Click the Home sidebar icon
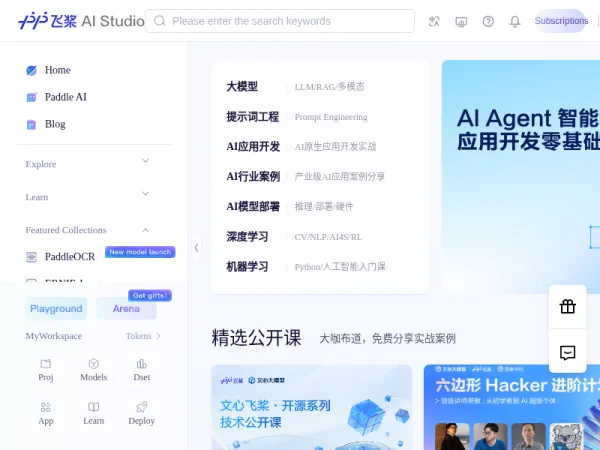The height and width of the screenshot is (450, 600). [x=31, y=70]
